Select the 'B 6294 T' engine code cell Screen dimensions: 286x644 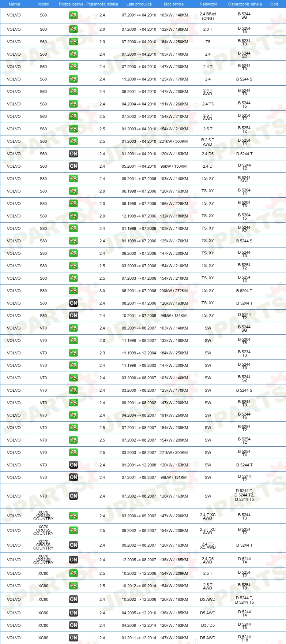click(x=244, y=291)
